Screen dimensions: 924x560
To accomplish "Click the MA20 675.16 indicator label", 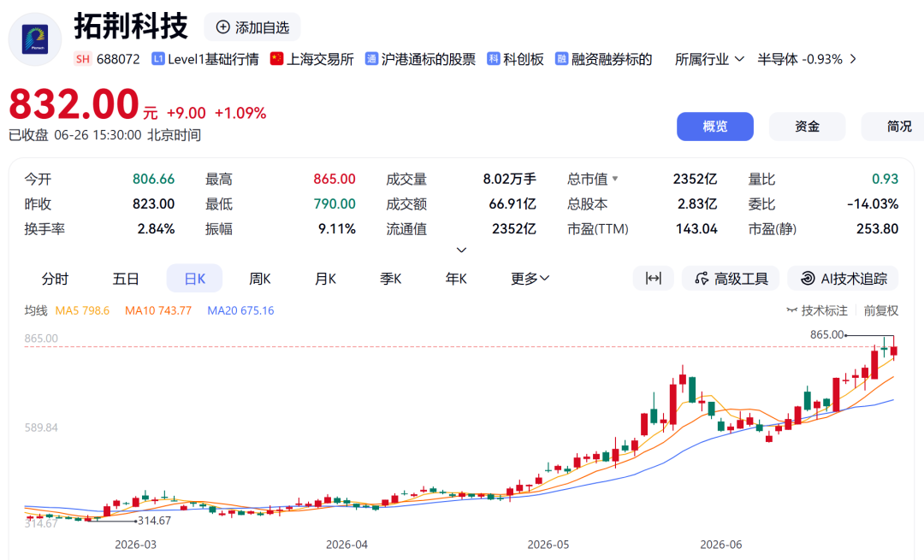I will [240, 310].
